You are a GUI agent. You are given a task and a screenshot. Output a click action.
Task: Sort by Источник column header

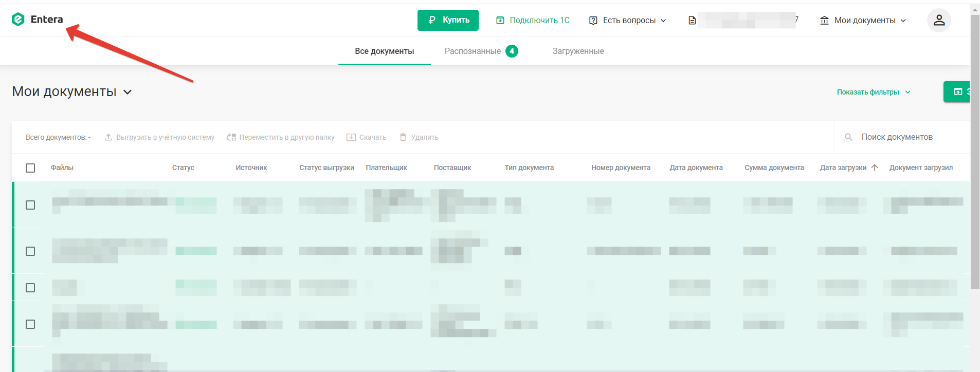point(251,168)
